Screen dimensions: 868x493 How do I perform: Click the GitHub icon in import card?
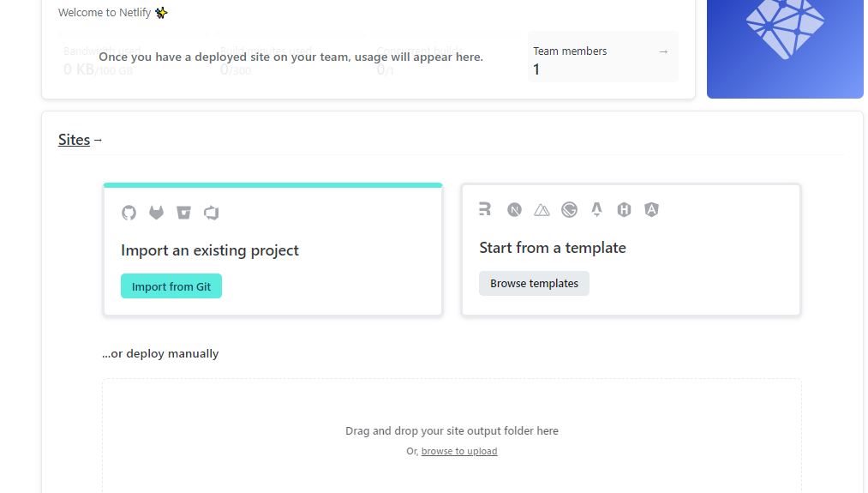tap(129, 213)
